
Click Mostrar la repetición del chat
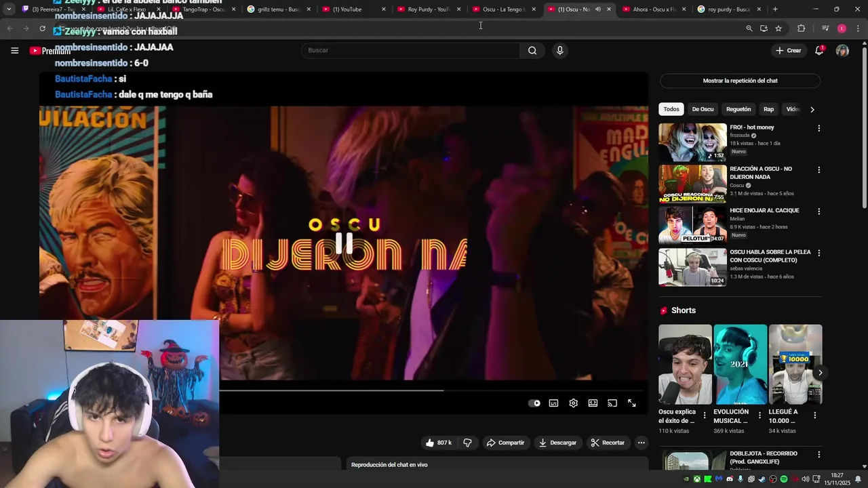tap(740, 81)
